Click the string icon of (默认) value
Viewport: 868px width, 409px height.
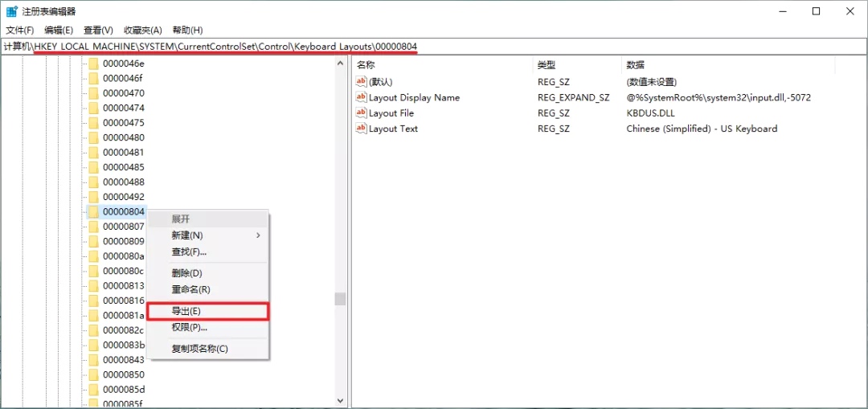(361, 82)
